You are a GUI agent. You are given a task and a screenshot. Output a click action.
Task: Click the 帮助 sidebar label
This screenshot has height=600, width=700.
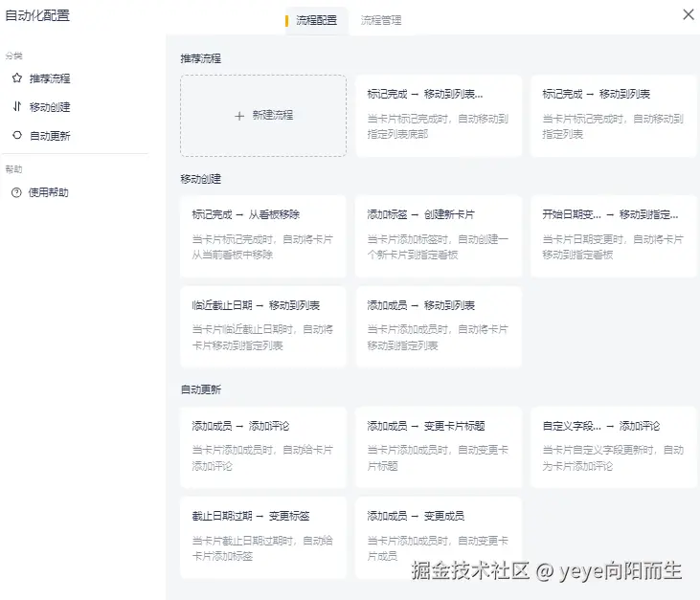pyautogui.click(x=13, y=169)
